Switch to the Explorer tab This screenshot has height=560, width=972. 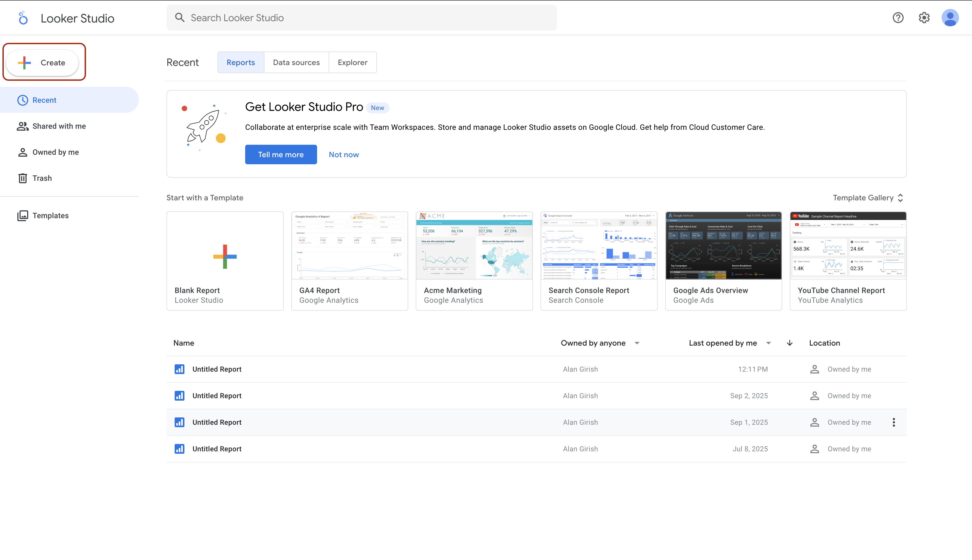coord(352,62)
